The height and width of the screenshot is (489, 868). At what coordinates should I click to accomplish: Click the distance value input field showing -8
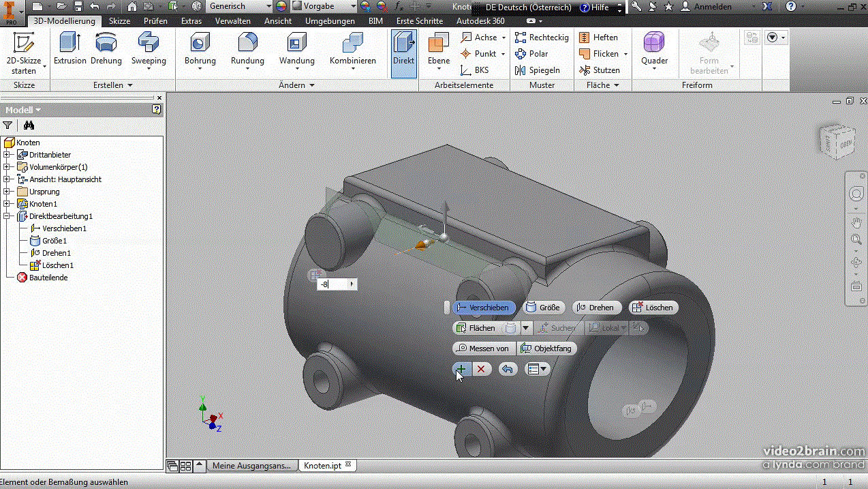point(337,284)
